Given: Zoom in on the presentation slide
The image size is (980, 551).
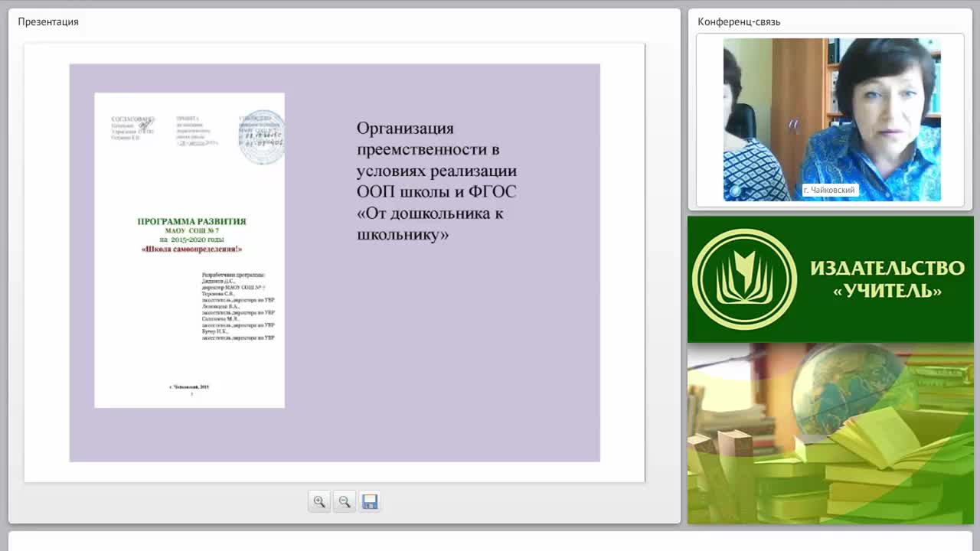Looking at the screenshot, I should click(319, 502).
